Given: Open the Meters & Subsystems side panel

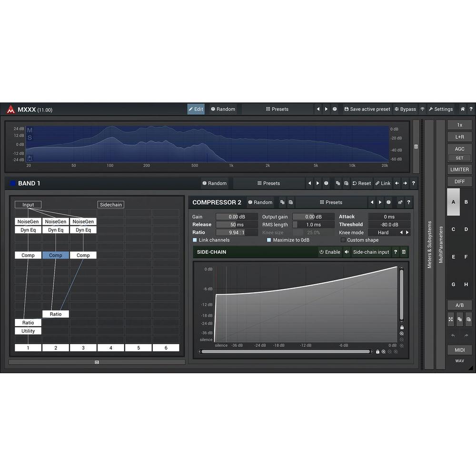Looking at the screenshot, I should 429,244.
